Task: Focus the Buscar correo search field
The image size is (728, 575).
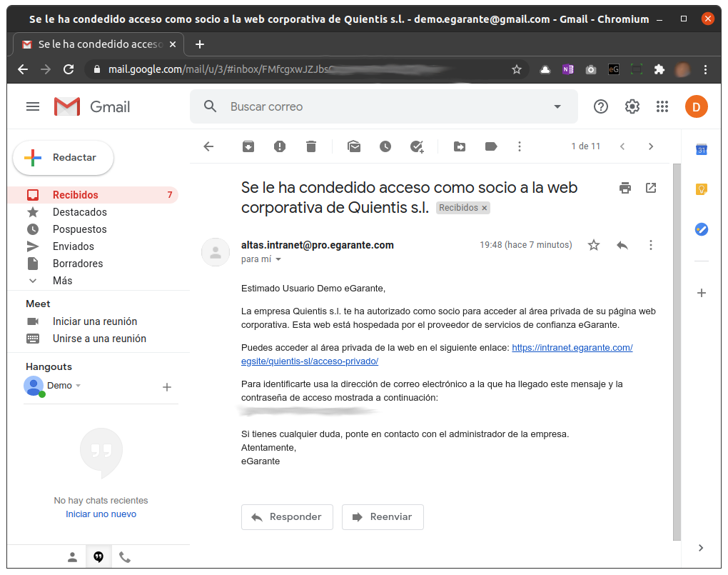Action: click(x=383, y=107)
